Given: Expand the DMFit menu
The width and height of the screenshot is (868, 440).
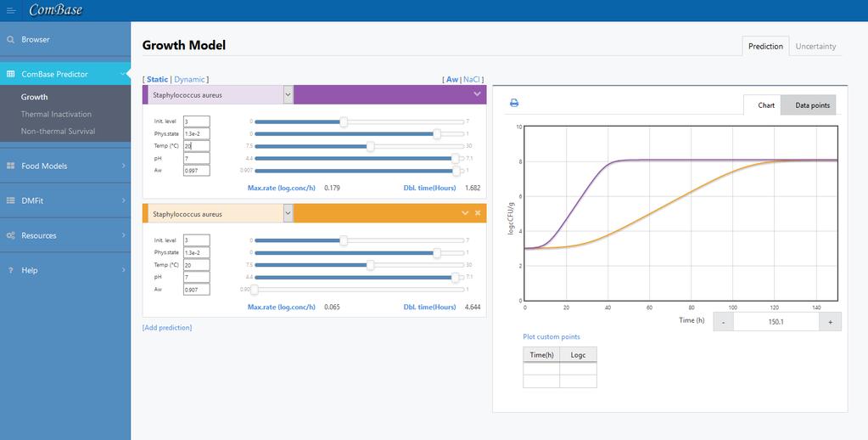Looking at the screenshot, I should 123,200.
